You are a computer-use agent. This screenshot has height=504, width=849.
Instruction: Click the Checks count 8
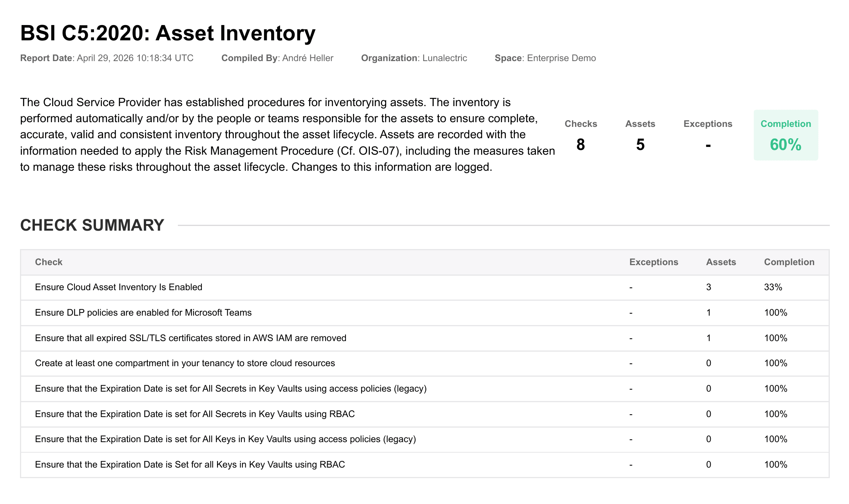pyautogui.click(x=581, y=145)
